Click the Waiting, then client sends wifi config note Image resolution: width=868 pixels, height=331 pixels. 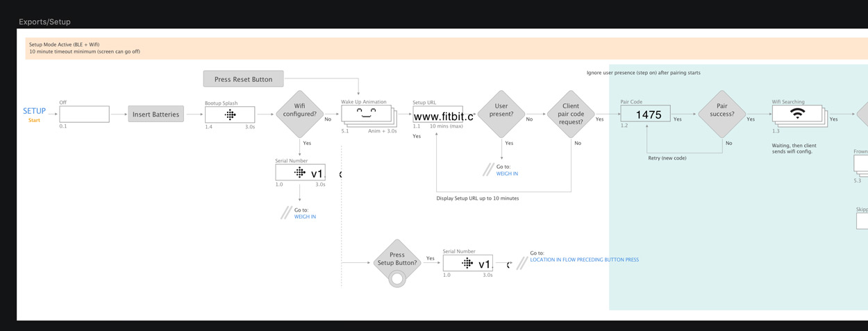794,148
